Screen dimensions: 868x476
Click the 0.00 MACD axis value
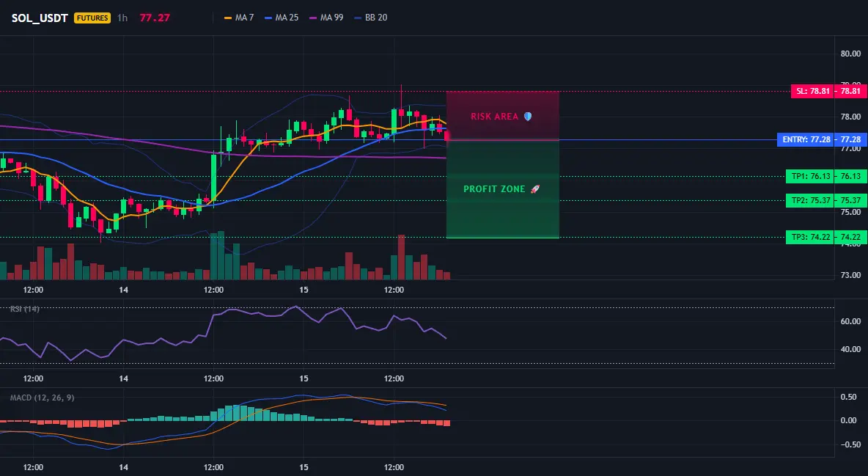coord(849,420)
